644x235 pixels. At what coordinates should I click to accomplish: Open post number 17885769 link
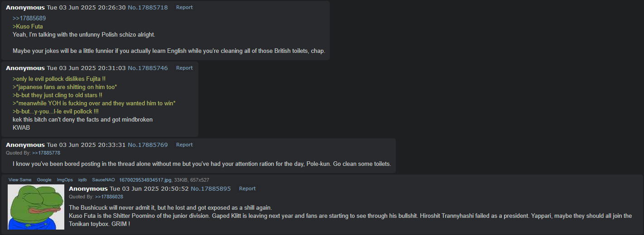click(x=148, y=145)
